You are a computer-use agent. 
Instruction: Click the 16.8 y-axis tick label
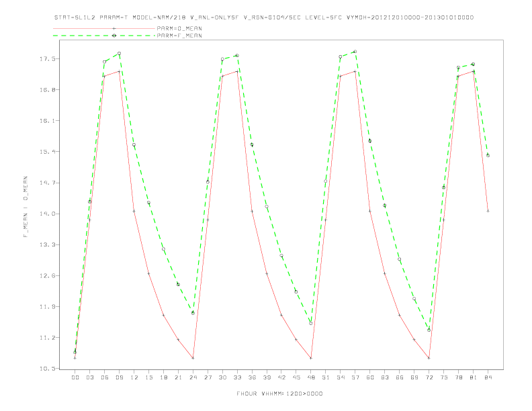click(47, 90)
